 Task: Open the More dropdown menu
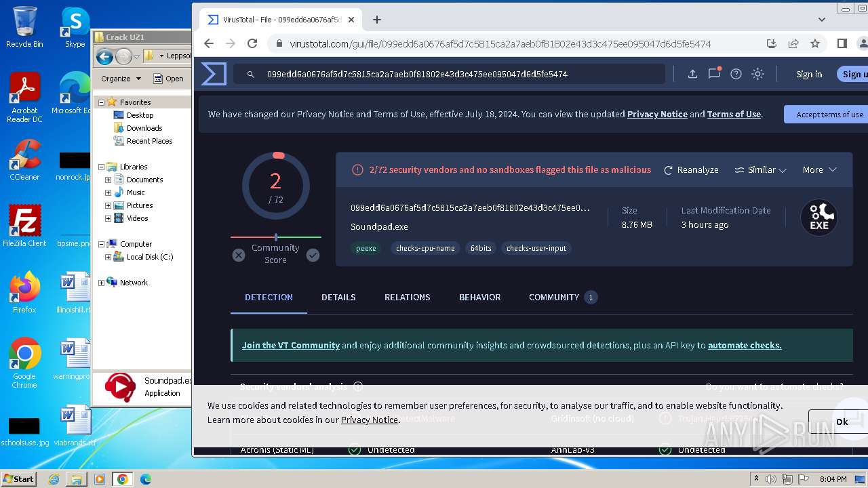819,170
